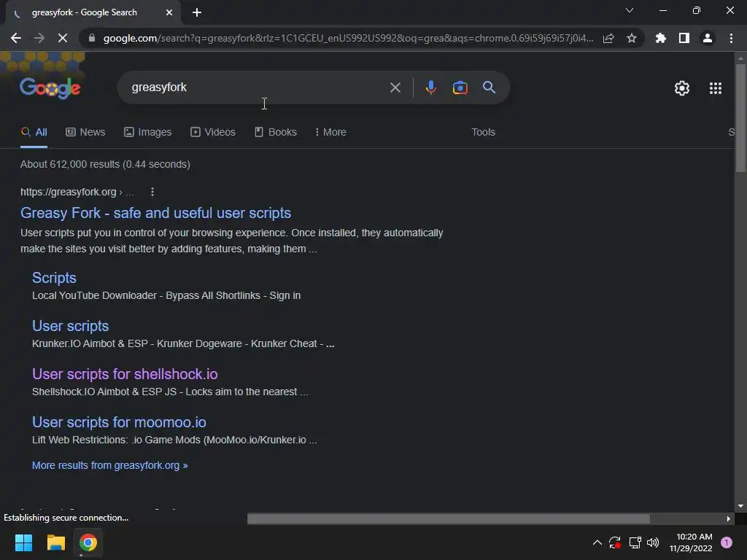Switch to the News tab
Screen dimensions: 747x560
tap(85, 133)
